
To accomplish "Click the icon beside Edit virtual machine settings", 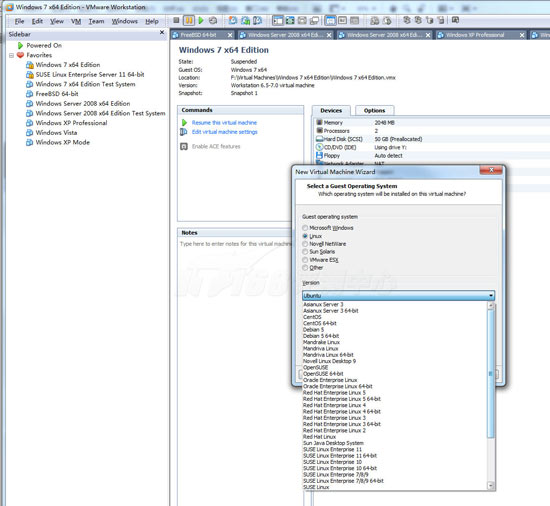I will coord(183,132).
